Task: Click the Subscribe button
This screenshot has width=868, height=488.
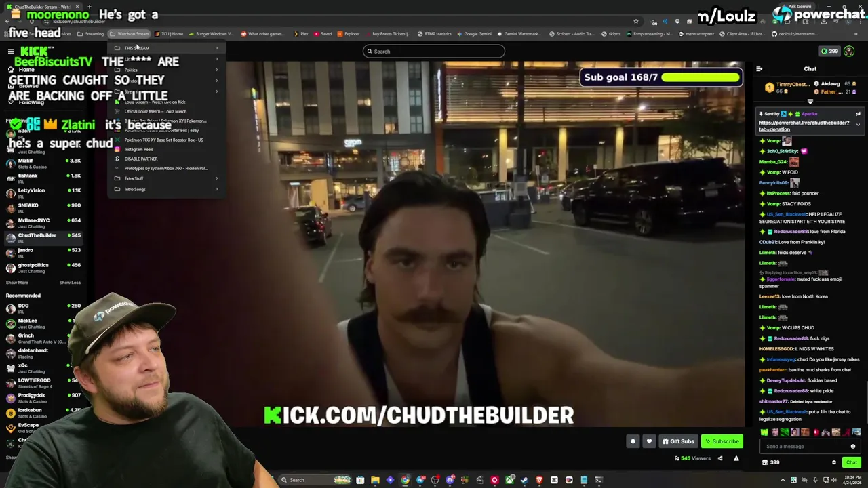Action: click(x=722, y=441)
